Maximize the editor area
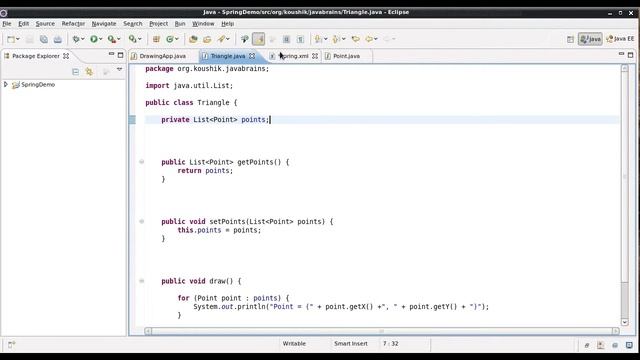Image resolution: width=640 pixels, height=360 pixels. [631, 55]
